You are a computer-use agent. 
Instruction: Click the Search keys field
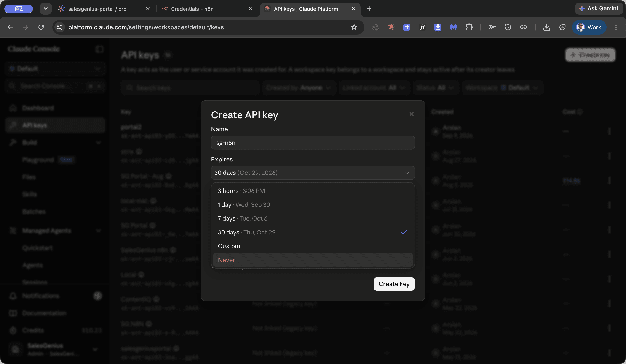click(190, 88)
